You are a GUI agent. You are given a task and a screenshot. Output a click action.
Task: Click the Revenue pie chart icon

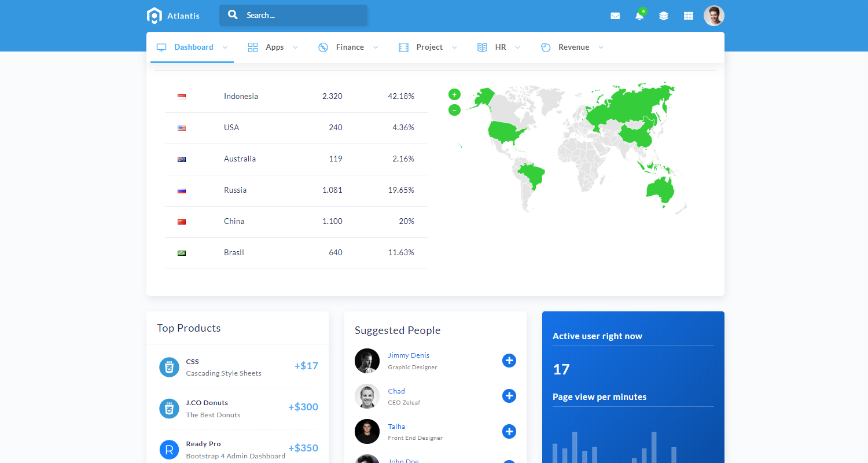tap(546, 47)
